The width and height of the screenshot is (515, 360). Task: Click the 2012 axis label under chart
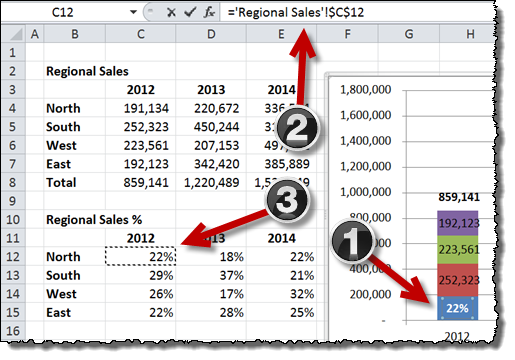click(457, 336)
